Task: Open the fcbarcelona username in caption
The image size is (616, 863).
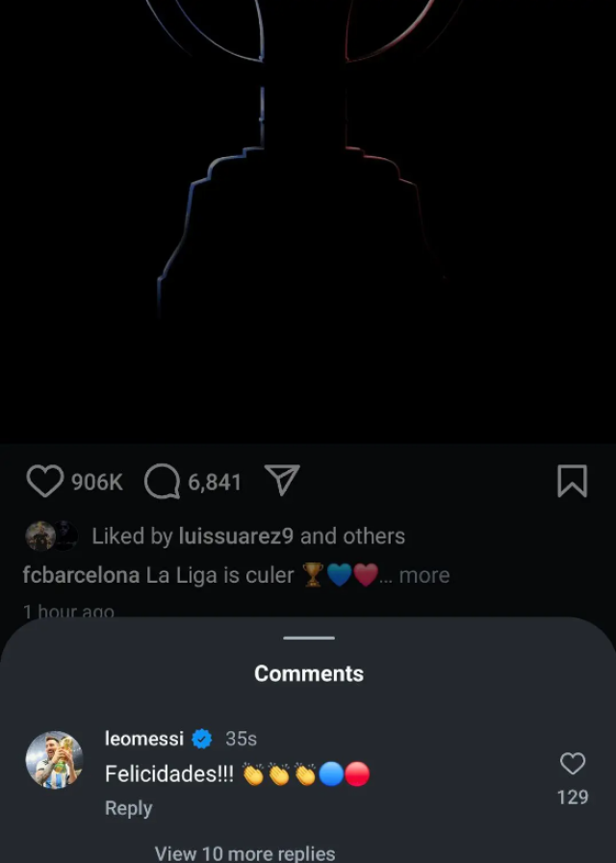Action: 81,575
